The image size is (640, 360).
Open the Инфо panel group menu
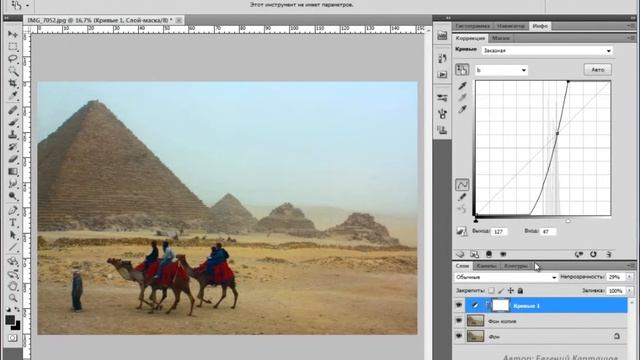(631, 26)
